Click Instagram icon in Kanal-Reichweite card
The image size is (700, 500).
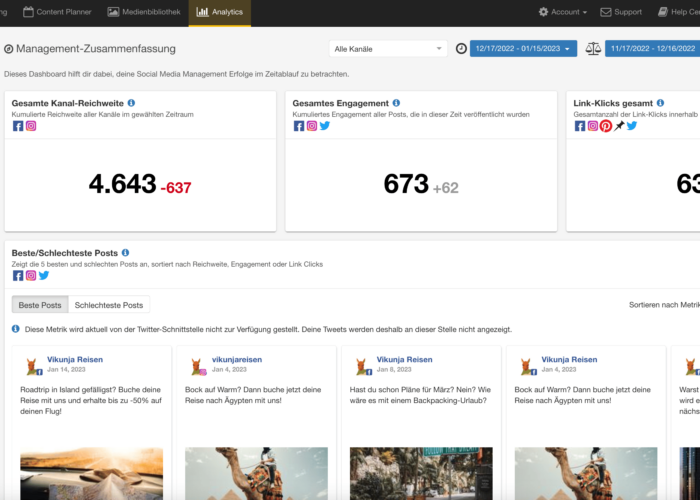click(x=31, y=126)
